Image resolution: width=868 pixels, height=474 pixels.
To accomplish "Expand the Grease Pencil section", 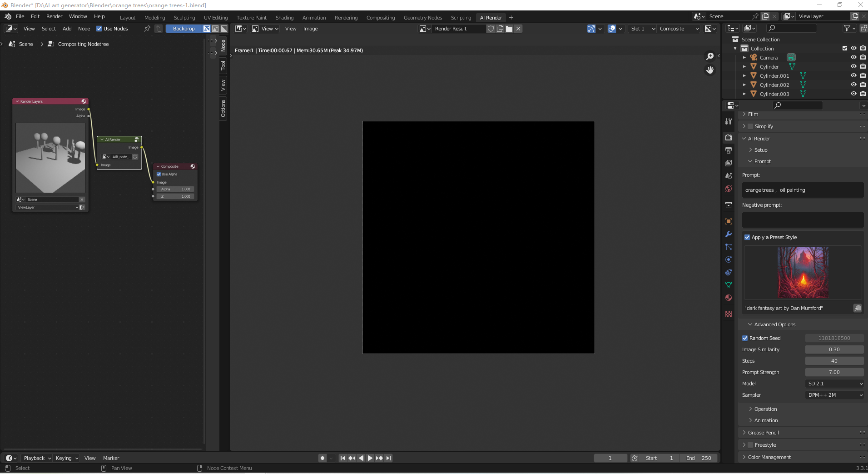I will 763,432.
